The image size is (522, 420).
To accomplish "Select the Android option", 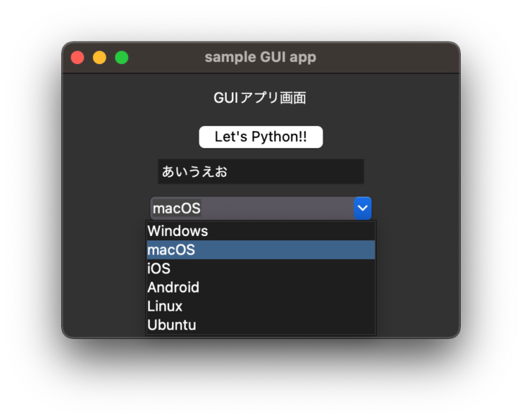I will tap(261, 288).
